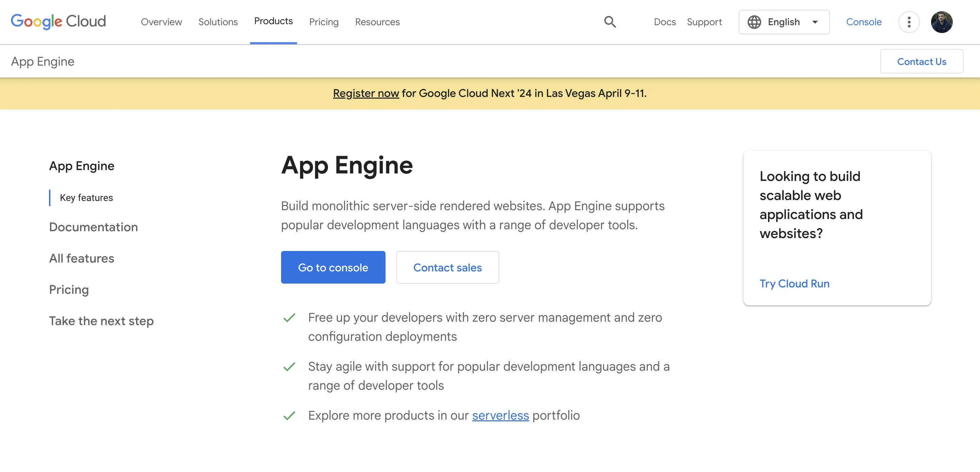The image size is (980, 472).
Task: Click the globe language icon
Action: click(754, 22)
